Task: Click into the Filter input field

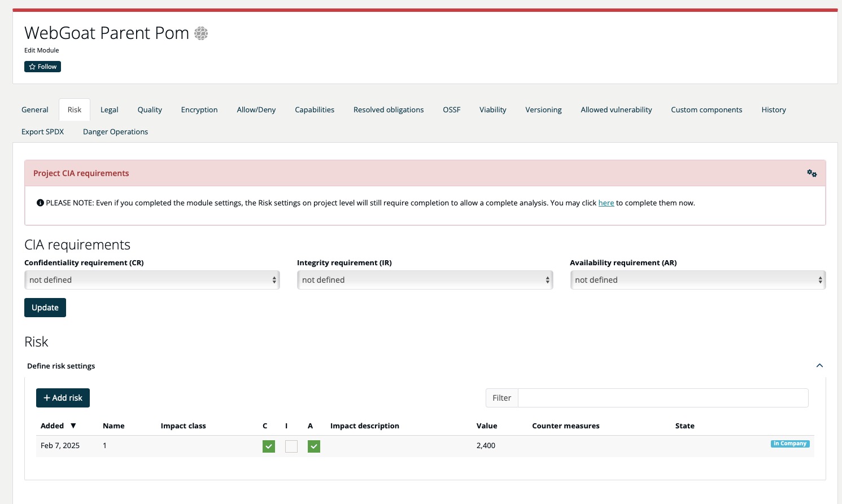Action: click(x=663, y=398)
